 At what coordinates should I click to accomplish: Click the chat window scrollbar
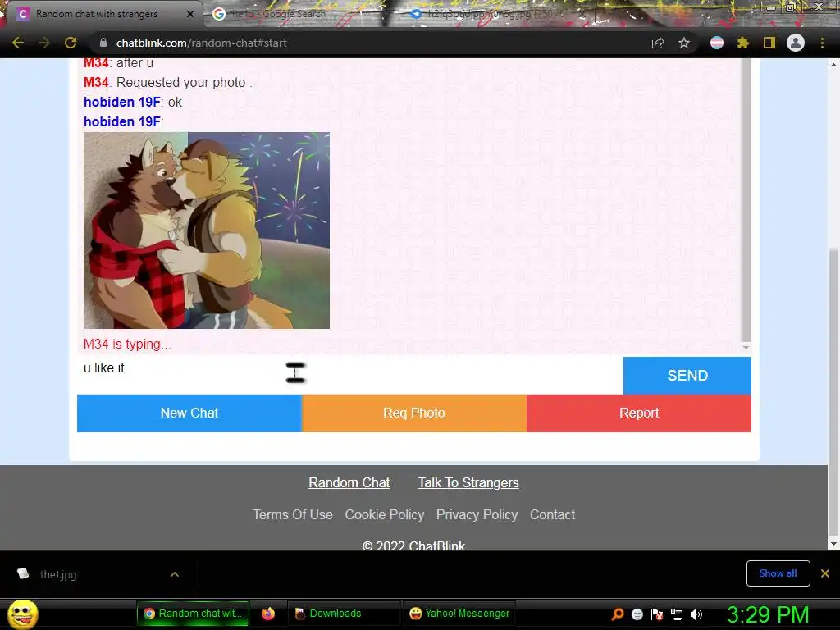(746, 199)
